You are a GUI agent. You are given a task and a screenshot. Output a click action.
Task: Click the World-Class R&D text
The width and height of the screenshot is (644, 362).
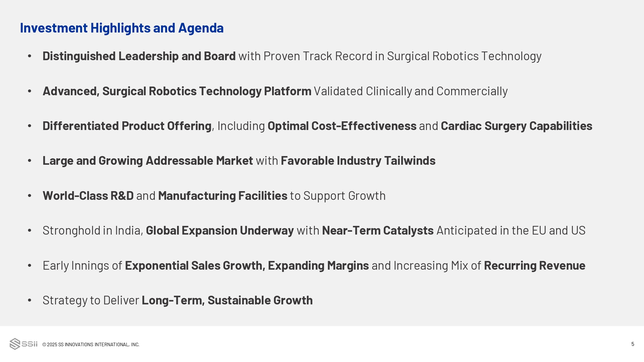(88, 196)
